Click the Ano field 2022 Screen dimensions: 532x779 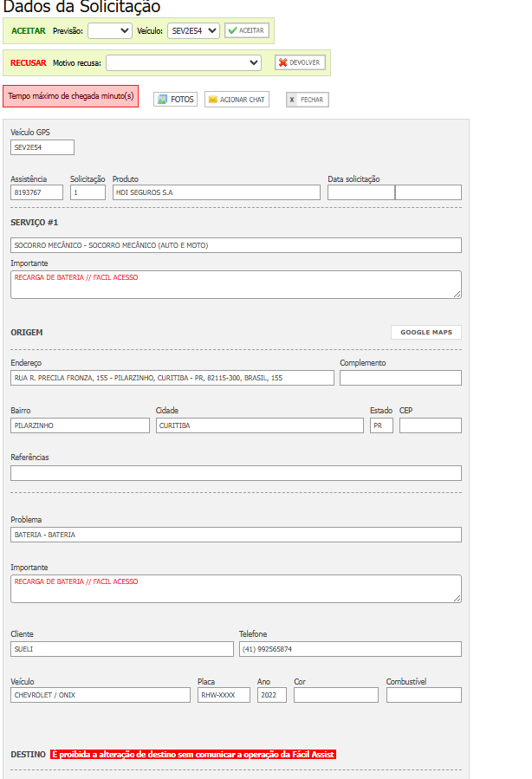[272, 695]
